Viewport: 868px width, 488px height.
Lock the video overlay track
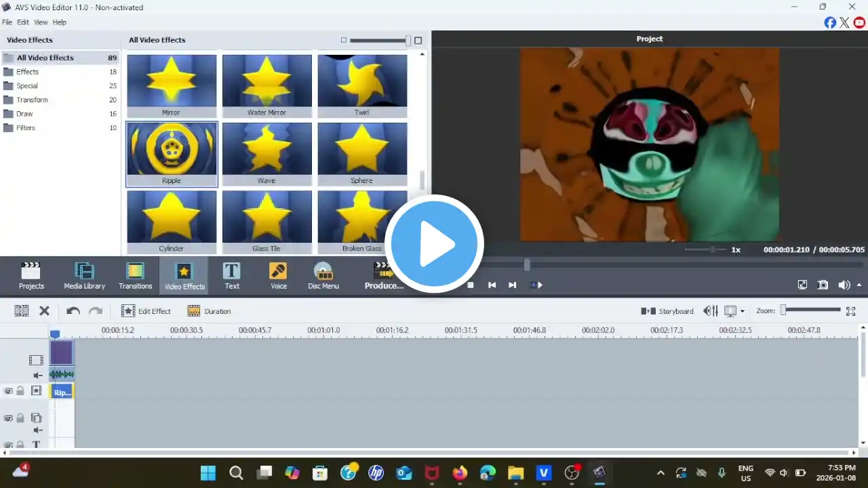20,418
